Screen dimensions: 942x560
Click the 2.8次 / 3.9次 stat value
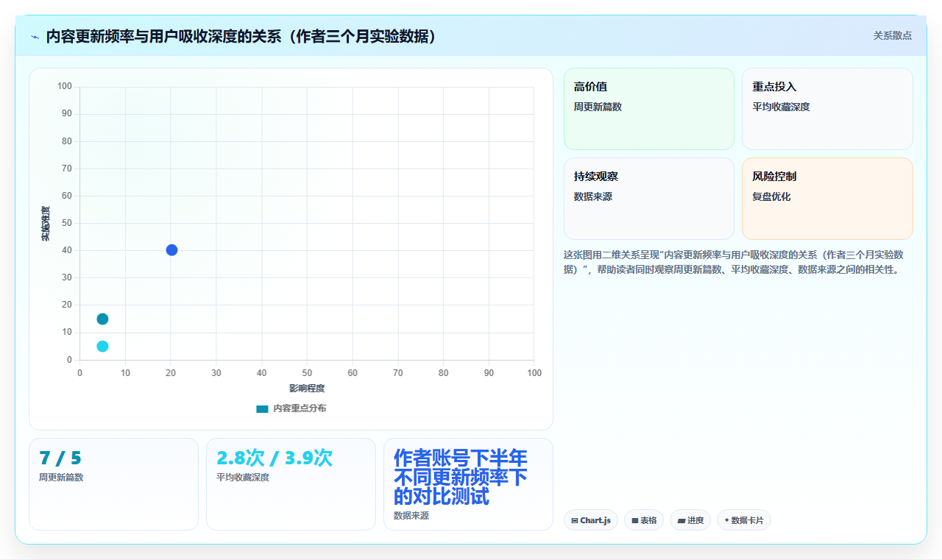275,458
